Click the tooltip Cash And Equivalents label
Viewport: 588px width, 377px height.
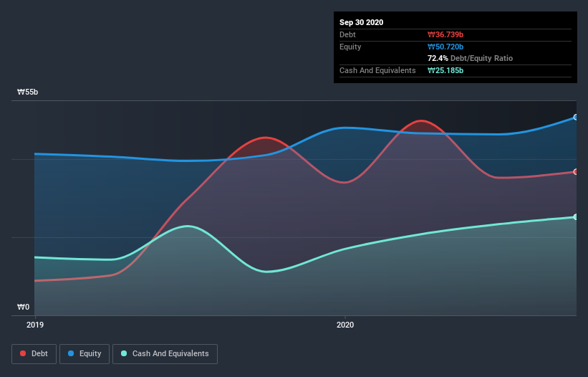click(377, 70)
